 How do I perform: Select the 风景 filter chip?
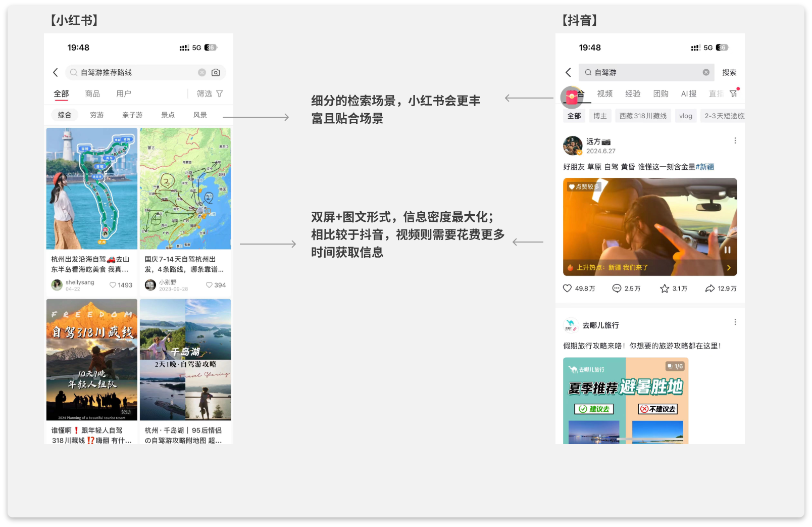(200, 115)
